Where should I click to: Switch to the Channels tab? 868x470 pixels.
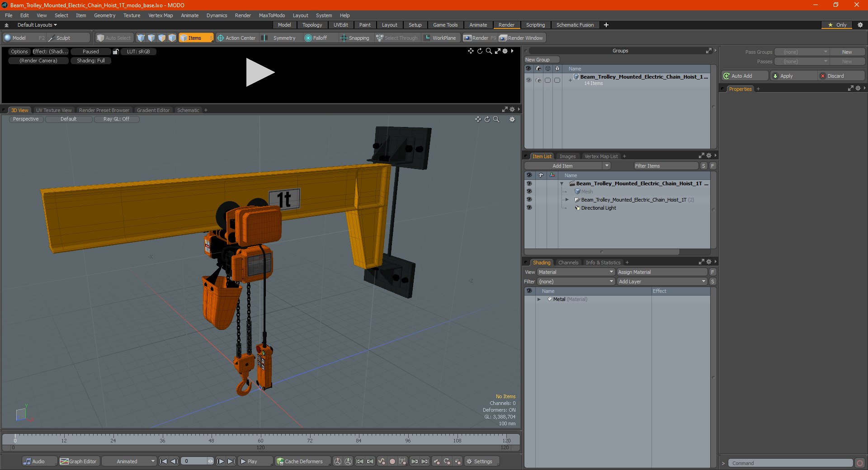point(568,263)
